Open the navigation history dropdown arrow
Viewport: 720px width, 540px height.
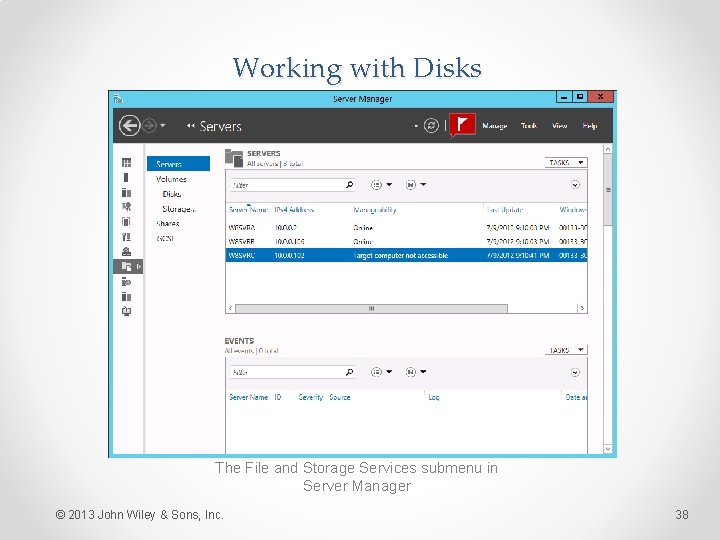[163, 125]
